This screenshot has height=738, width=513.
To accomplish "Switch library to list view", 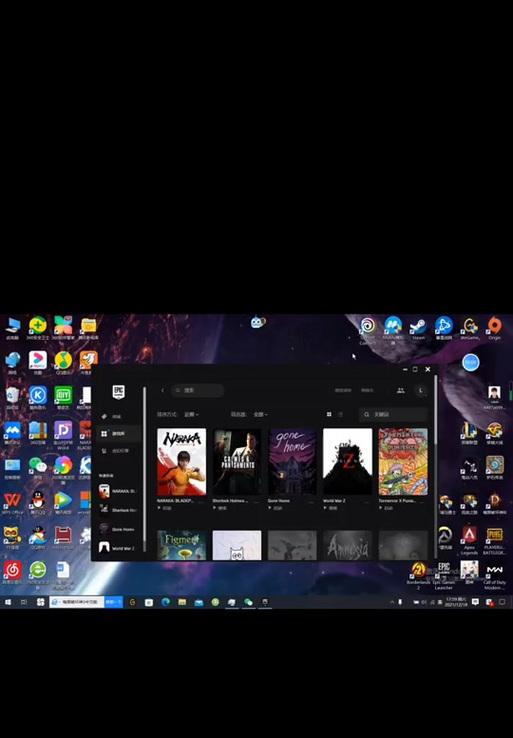I will (340, 414).
